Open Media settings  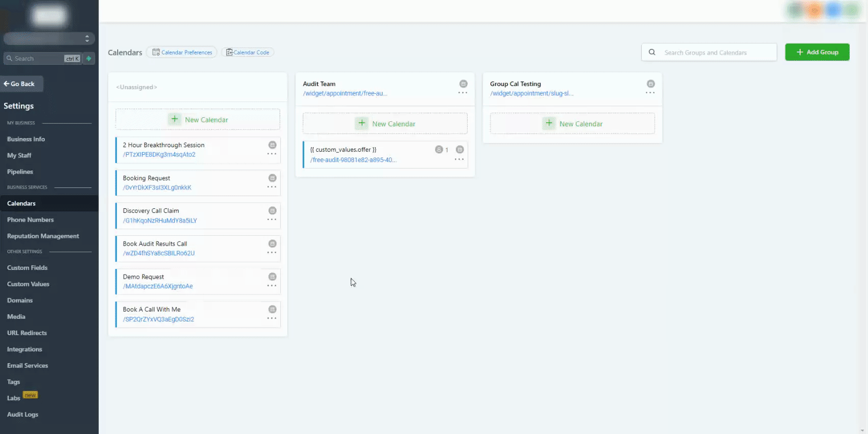pos(16,316)
